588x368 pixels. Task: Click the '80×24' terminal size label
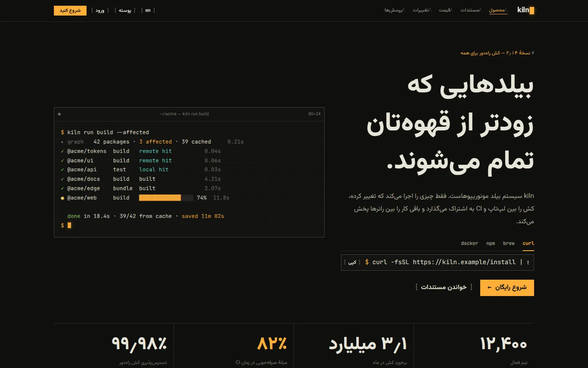pos(314,114)
